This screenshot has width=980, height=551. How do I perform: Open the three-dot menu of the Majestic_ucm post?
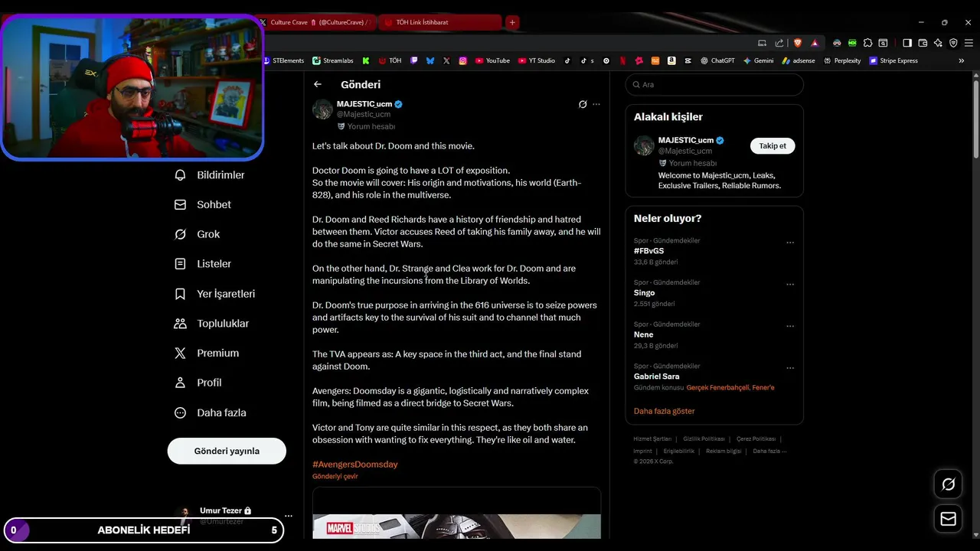[596, 104]
